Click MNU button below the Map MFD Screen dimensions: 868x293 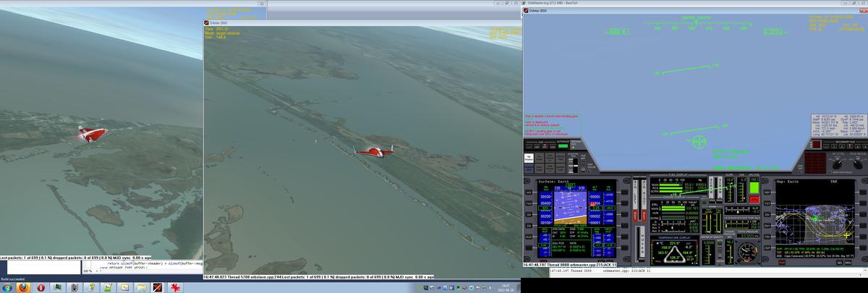pyautogui.click(x=848, y=263)
